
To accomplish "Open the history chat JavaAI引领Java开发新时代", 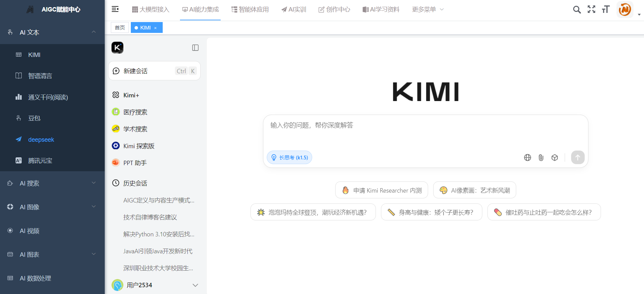I will [158, 251].
